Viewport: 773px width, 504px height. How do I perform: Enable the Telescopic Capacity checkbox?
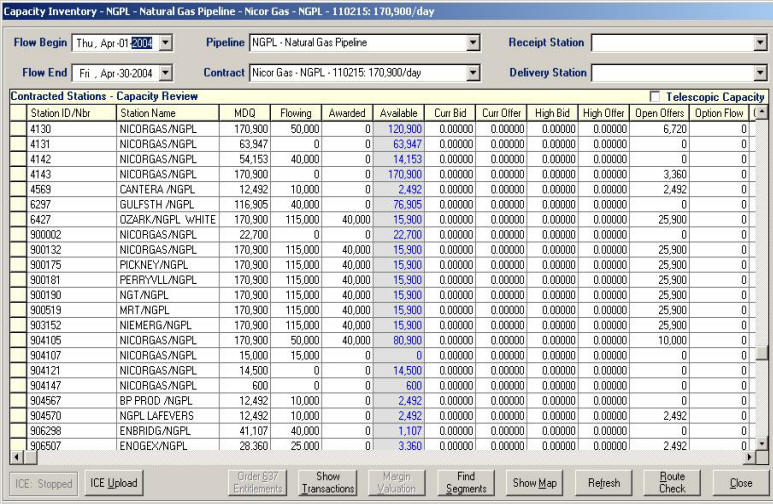[x=655, y=97]
